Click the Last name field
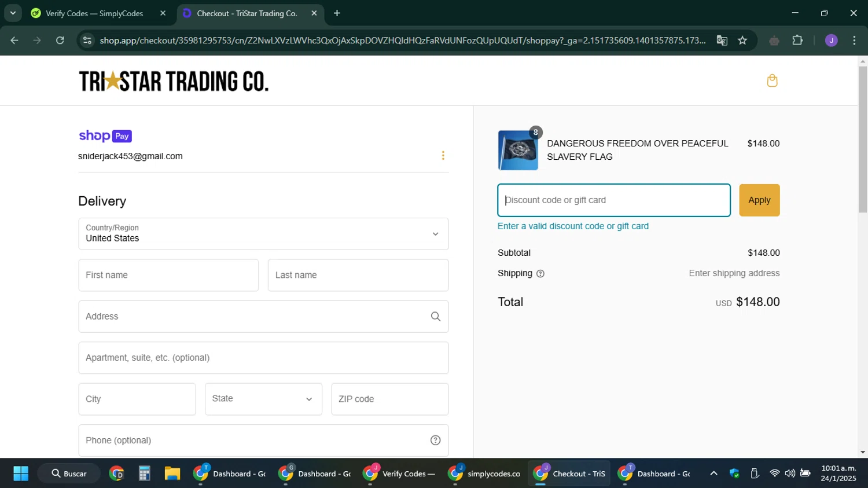Image resolution: width=868 pixels, height=488 pixels. [358, 275]
